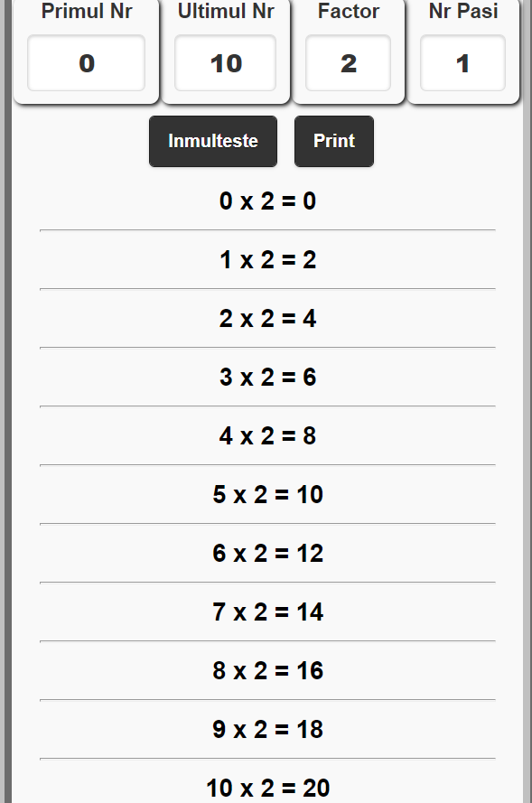The height and width of the screenshot is (803, 532).
Task: Click the value 2 in the Factor box
Action: (x=348, y=63)
